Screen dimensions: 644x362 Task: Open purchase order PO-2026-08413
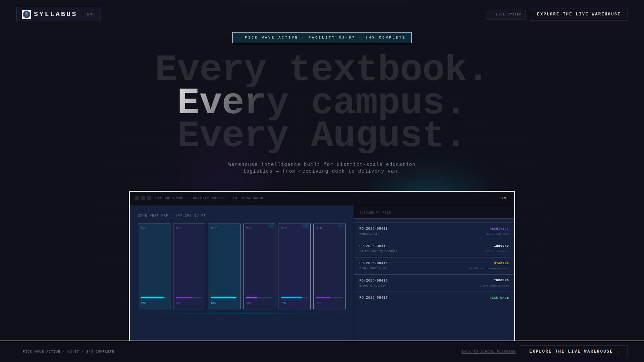pyautogui.click(x=434, y=231)
